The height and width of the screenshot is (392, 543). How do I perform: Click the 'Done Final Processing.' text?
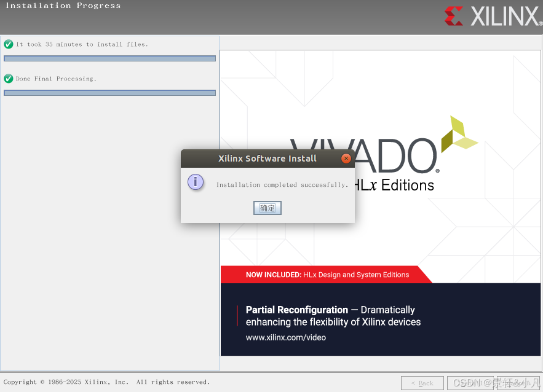point(56,79)
